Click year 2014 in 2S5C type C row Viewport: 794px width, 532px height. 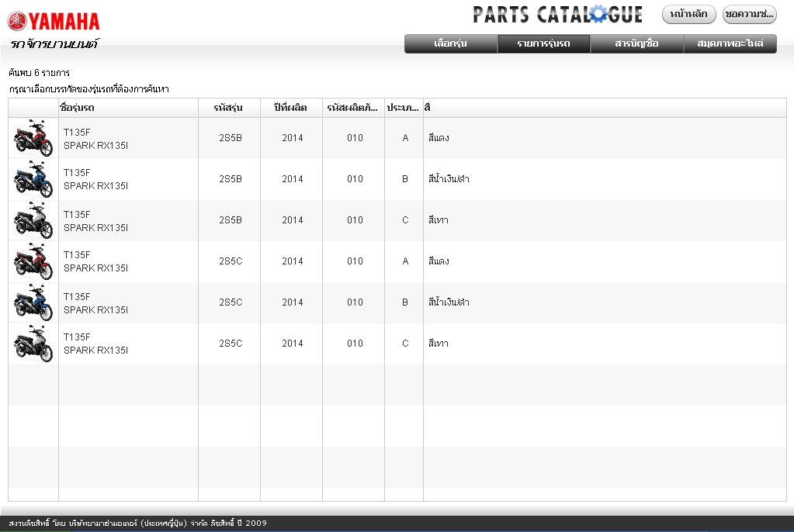293,343
